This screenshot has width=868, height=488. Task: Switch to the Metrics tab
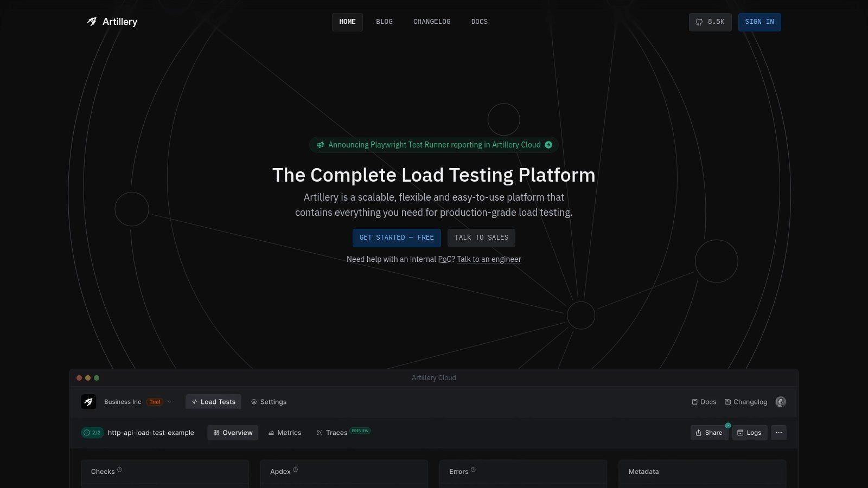(284, 432)
